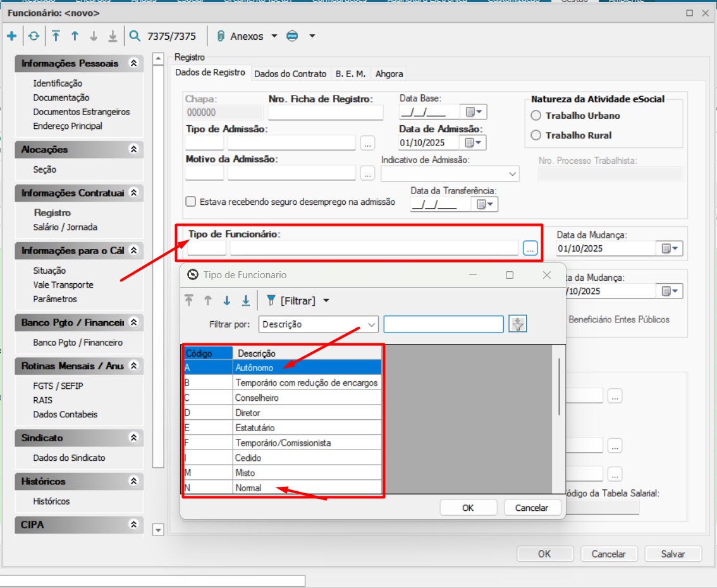Viewport: 717px width, 588px height.
Task: Click the magnifier search icon
Action: tap(135, 37)
